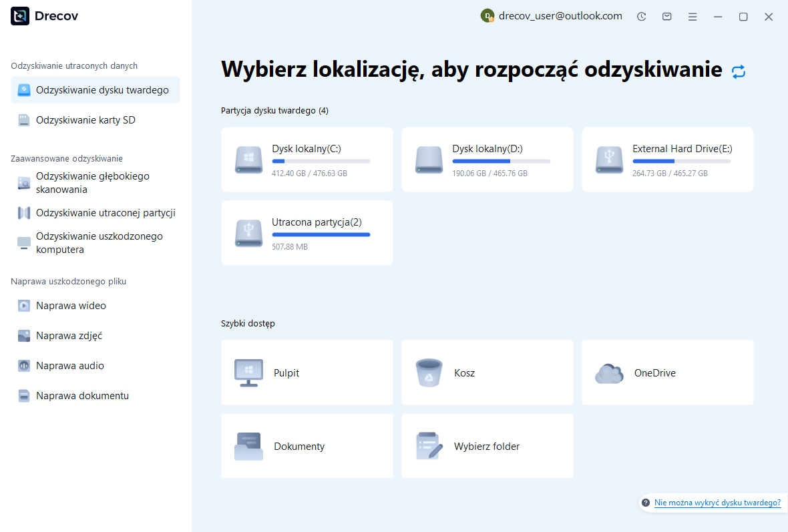Select Odzyskiwanie uszkodzonego komputera icon

[x=23, y=242]
